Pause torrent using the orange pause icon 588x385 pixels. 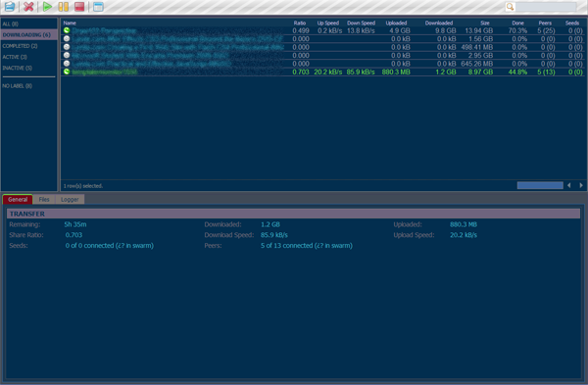click(63, 7)
